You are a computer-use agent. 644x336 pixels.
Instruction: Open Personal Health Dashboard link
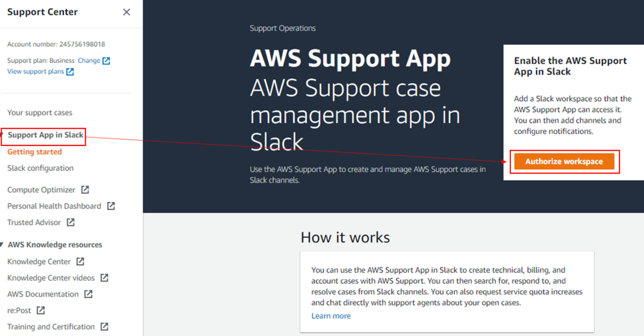[54, 206]
